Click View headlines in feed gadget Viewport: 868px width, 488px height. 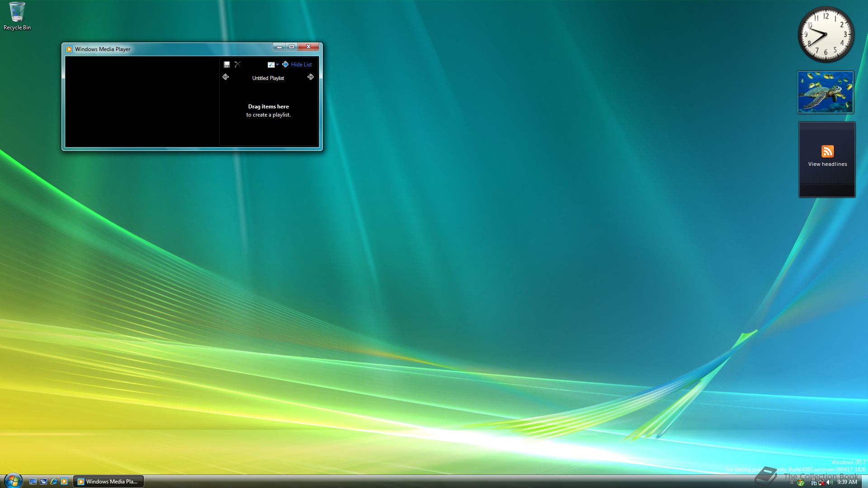[828, 164]
